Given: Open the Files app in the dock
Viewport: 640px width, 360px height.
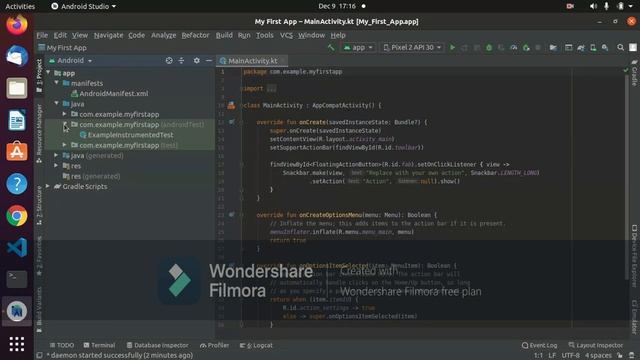Looking at the screenshot, I should (x=17, y=88).
